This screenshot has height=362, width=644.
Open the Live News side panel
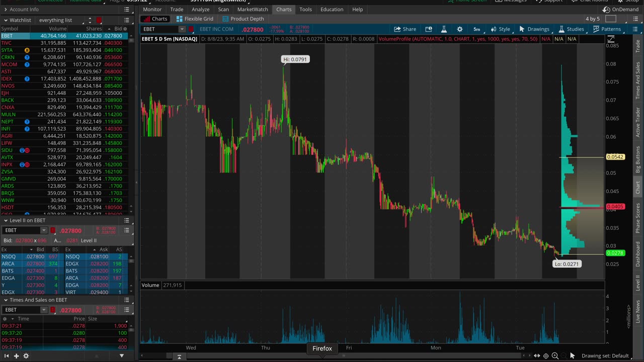coord(638,312)
